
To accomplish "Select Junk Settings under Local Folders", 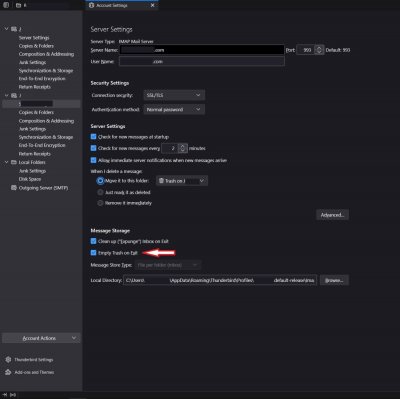I will (x=32, y=171).
